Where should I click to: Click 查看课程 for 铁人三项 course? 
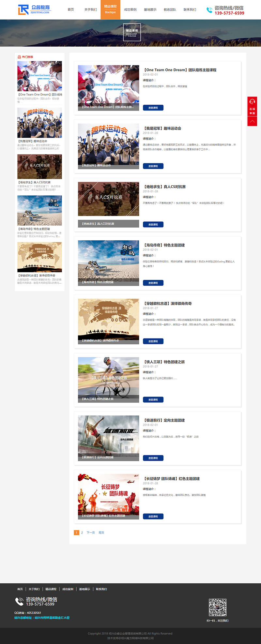coord(153,399)
